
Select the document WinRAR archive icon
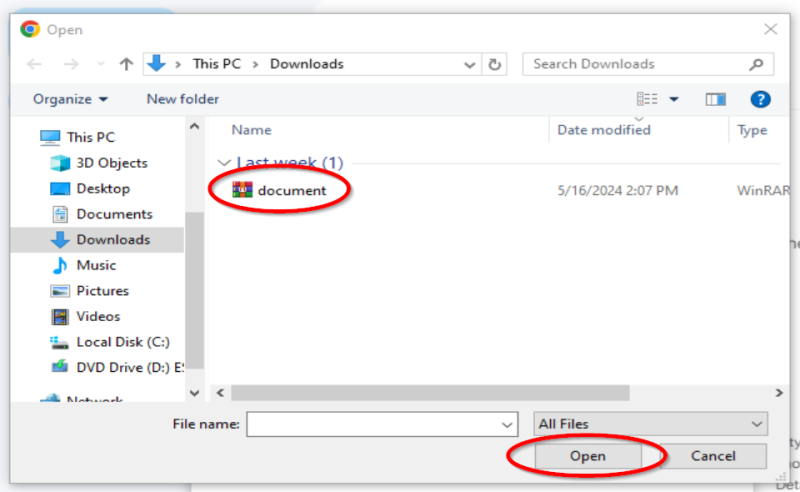click(x=242, y=190)
